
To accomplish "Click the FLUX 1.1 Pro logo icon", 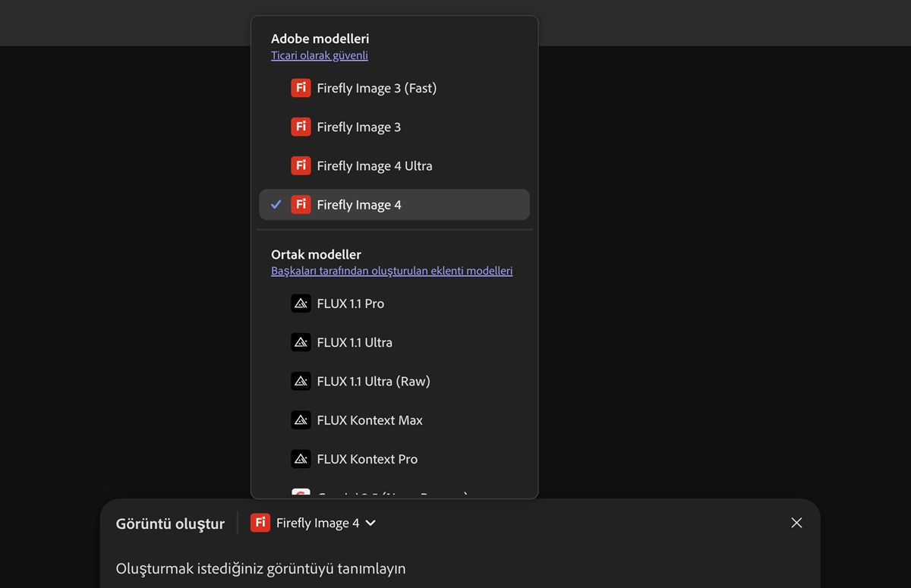I will (x=301, y=303).
